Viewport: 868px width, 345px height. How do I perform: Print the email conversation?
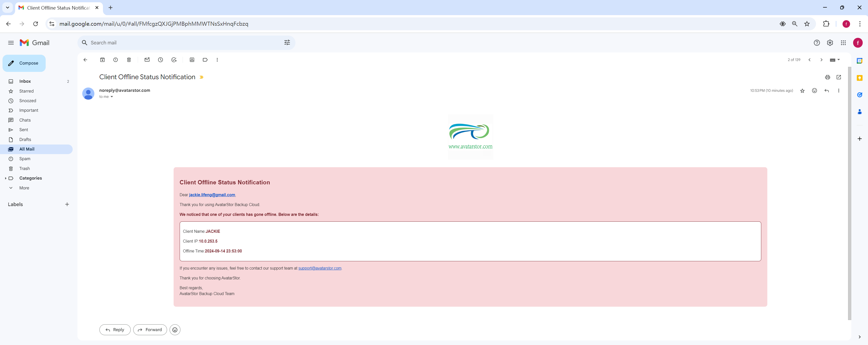tap(827, 77)
